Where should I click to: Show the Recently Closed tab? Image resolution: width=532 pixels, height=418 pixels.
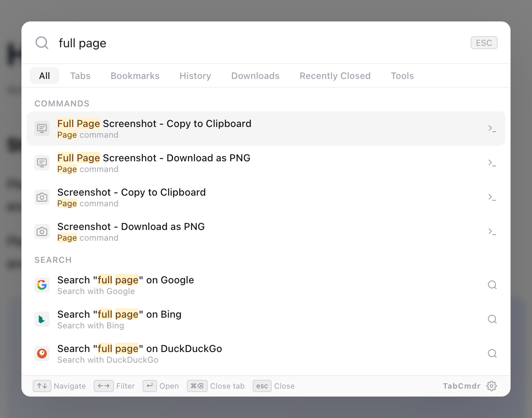(335, 76)
